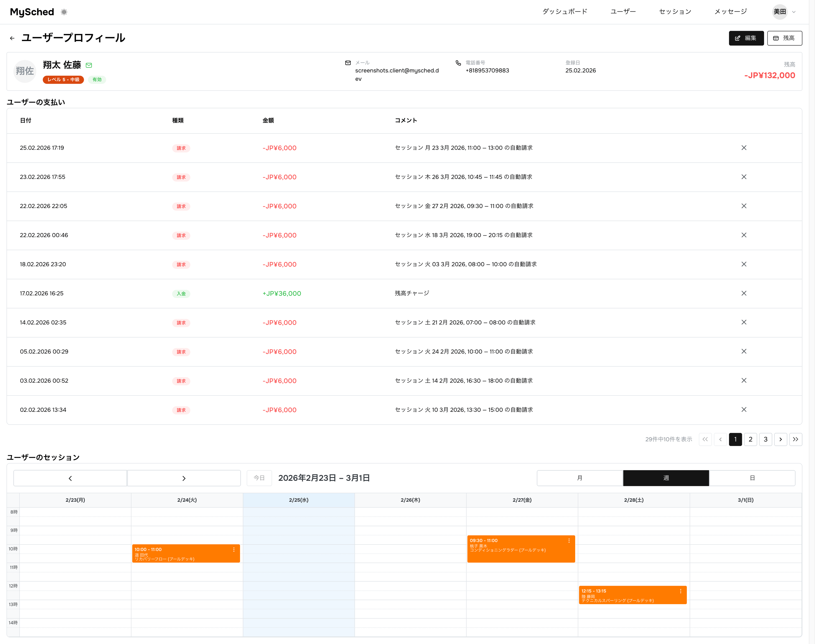815x644 pixels.
Task: Switch calendar to 月 view
Action: click(x=580, y=478)
